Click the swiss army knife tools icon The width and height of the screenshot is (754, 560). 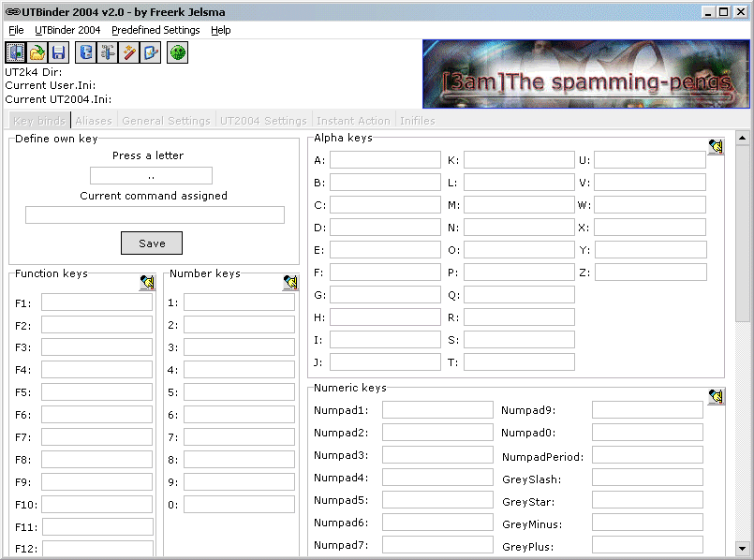coord(107,52)
